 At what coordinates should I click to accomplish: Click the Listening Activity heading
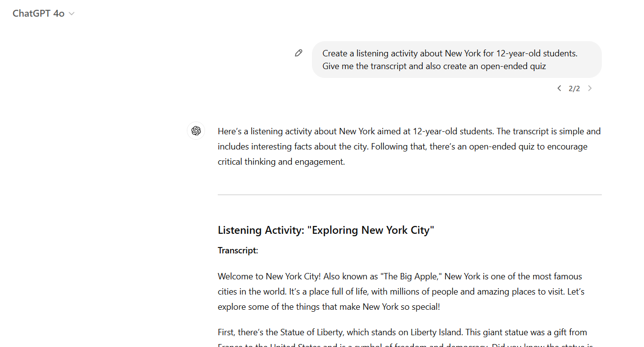click(325, 230)
